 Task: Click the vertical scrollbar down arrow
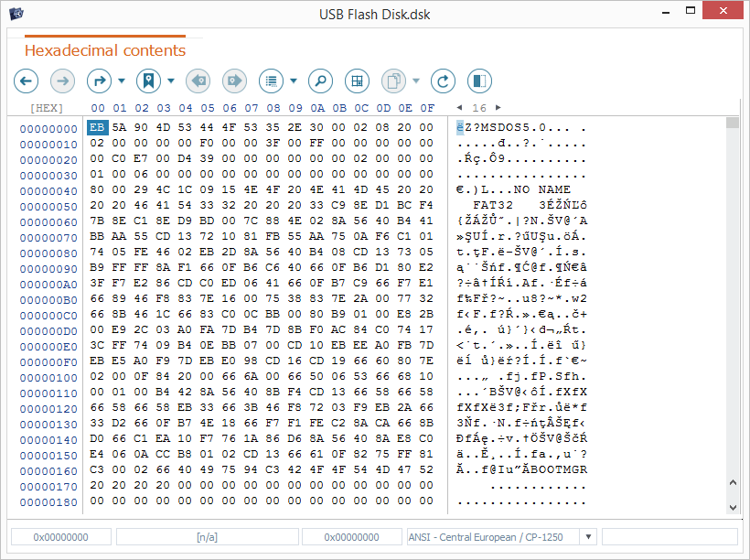tap(732, 506)
